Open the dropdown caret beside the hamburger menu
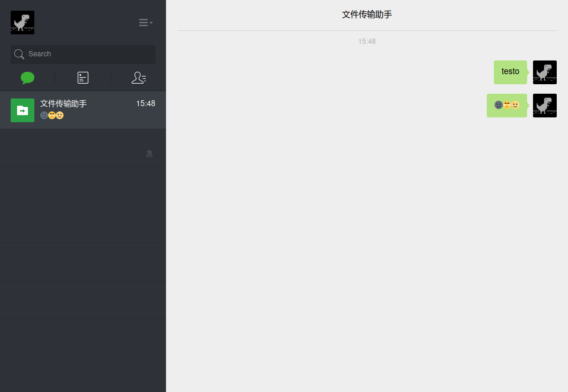This screenshot has width=568, height=392. click(152, 24)
